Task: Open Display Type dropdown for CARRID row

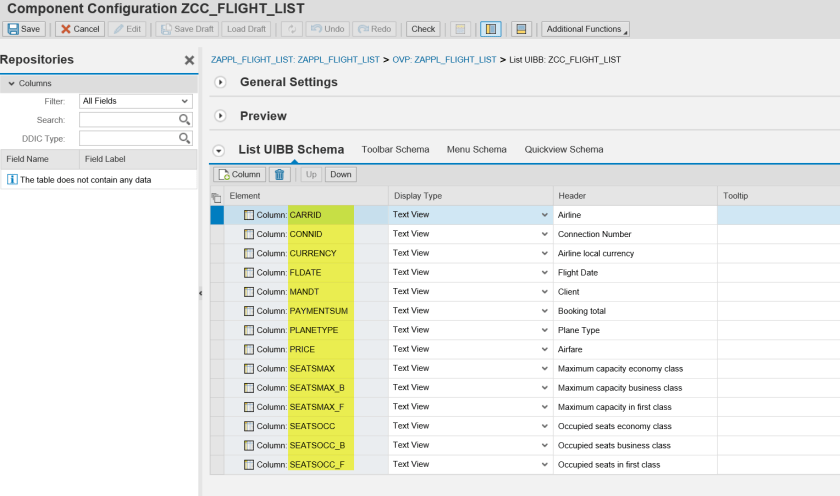Action: tap(545, 215)
